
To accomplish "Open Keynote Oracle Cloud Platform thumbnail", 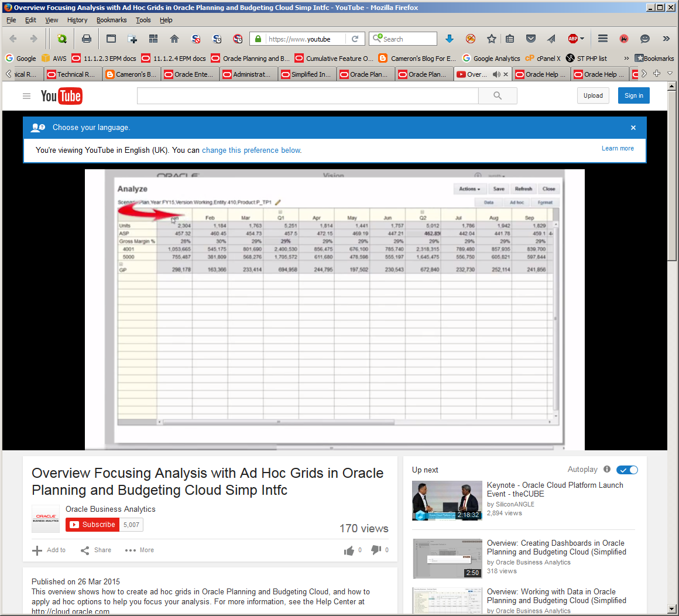I will pyautogui.click(x=447, y=500).
